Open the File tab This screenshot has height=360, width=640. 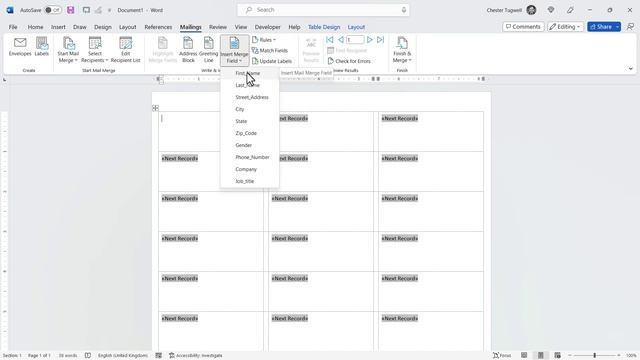[x=13, y=27]
